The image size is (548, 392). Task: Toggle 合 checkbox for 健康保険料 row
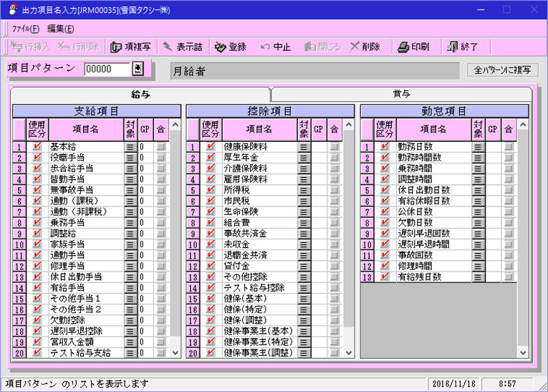334,147
